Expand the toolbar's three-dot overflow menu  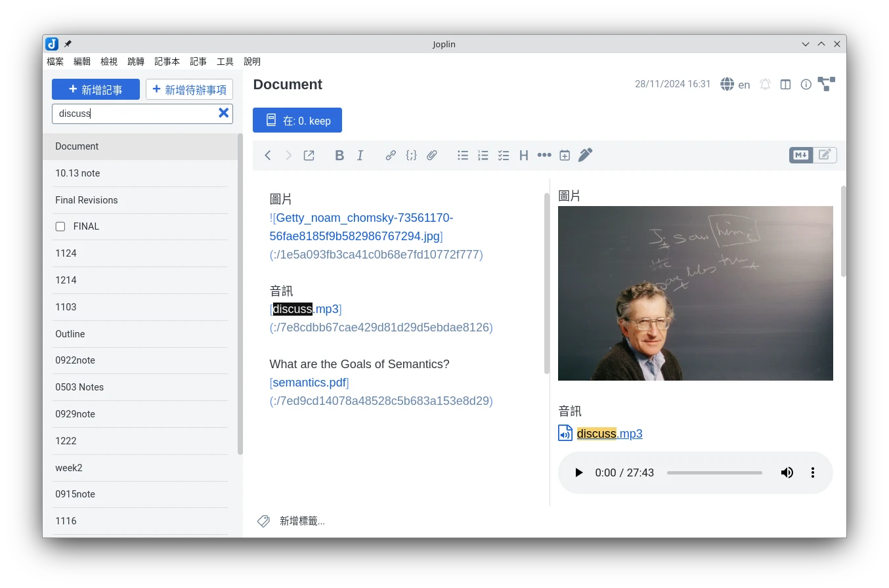click(544, 156)
